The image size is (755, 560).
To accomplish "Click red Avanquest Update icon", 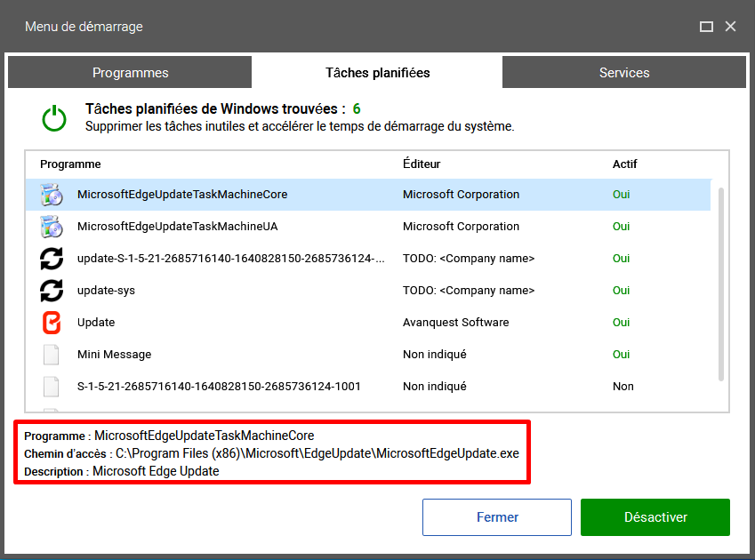I will click(52, 323).
